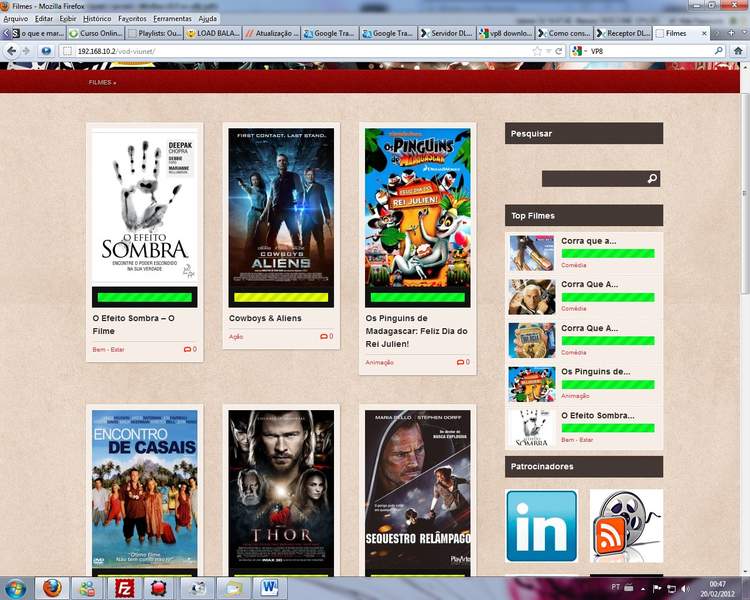Open Windows Start button
This screenshot has width=750, height=600.
(16, 589)
